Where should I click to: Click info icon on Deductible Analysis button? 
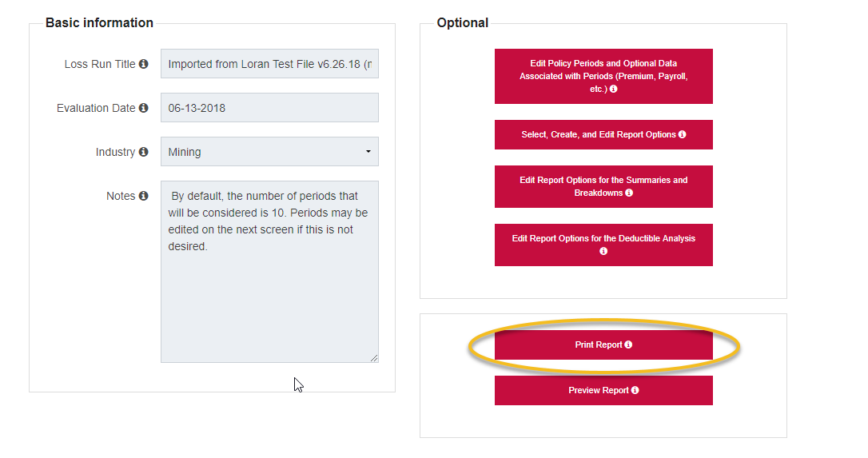pyautogui.click(x=603, y=251)
